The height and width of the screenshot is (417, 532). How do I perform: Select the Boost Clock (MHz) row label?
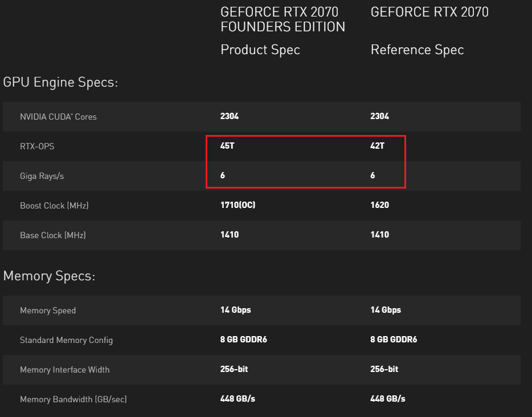click(54, 206)
